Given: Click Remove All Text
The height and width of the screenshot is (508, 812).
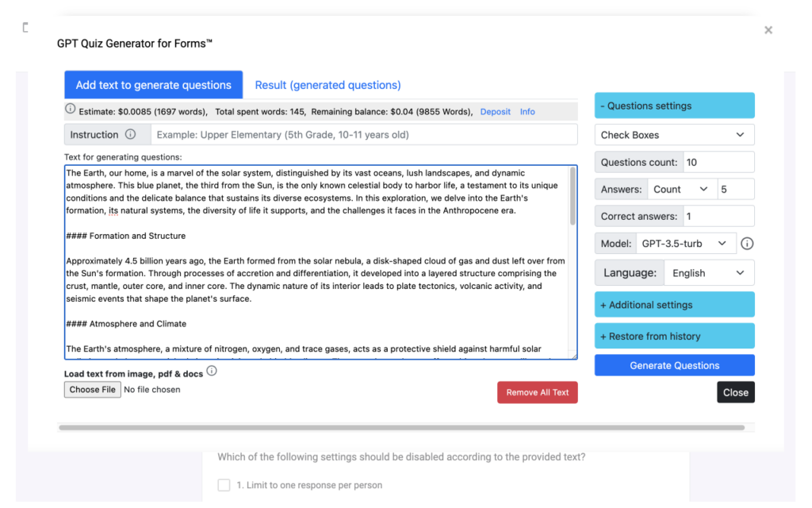Looking at the screenshot, I should [537, 392].
